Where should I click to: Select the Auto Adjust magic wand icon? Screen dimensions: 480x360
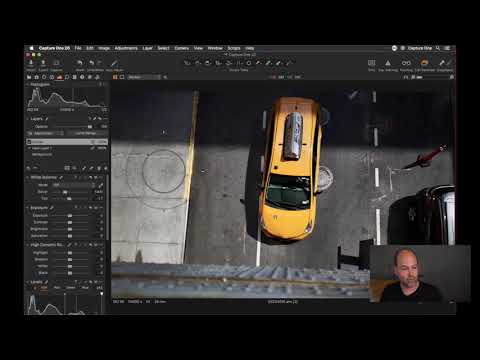(114, 63)
